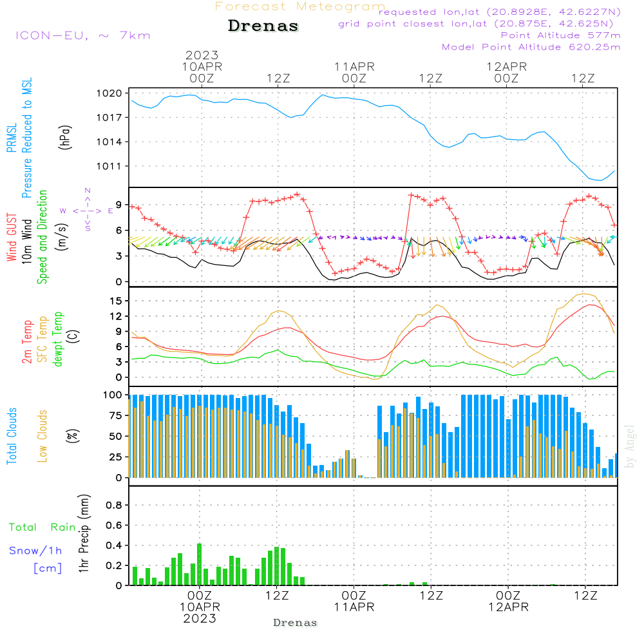Click the 50 value on the cloud axis
This screenshot has height=644, width=644.
(x=116, y=436)
